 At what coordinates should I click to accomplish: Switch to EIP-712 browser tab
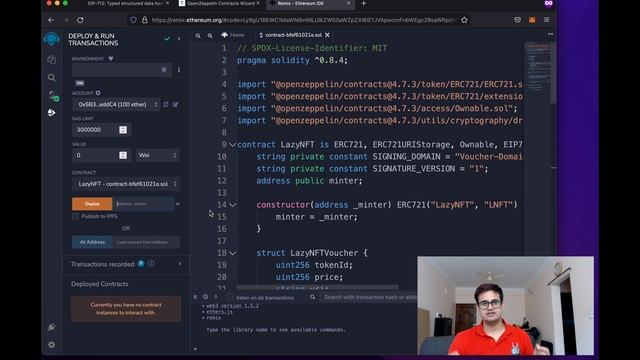(x=126, y=4)
